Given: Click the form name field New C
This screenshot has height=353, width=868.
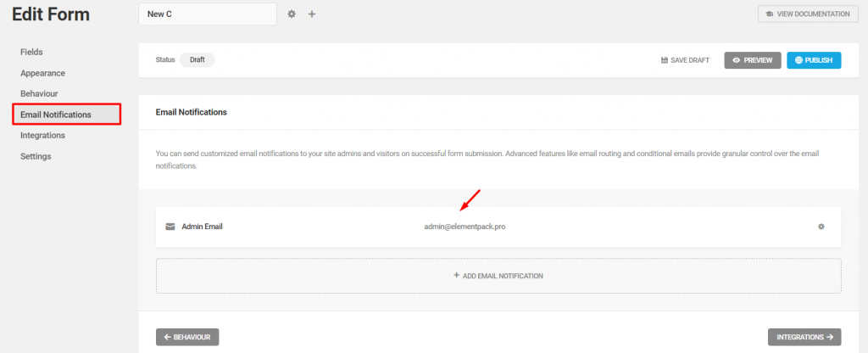Looking at the screenshot, I should tap(208, 14).
